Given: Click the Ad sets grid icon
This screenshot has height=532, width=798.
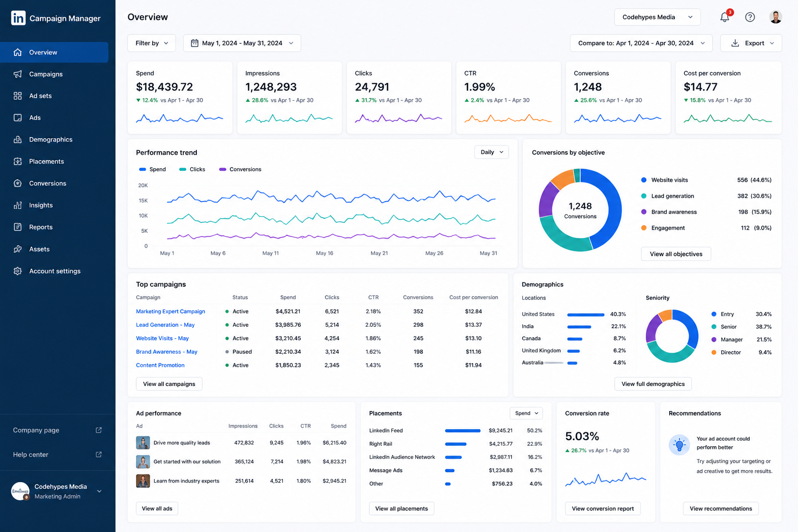Looking at the screenshot, I should [x=18, y=96].
